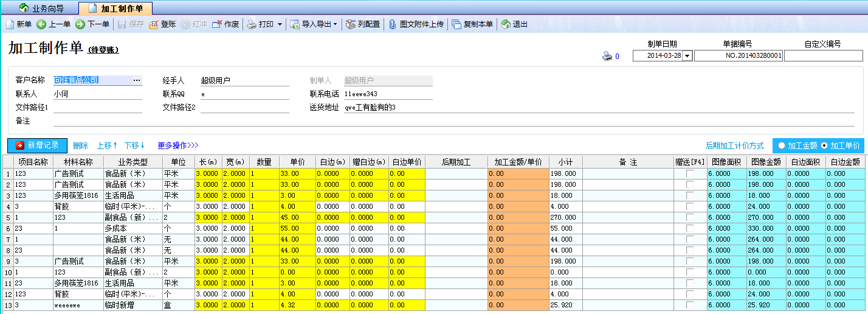Click the 备注 remarks field
Viewport: 868px width, 314px height.
[x=453, y=122]
